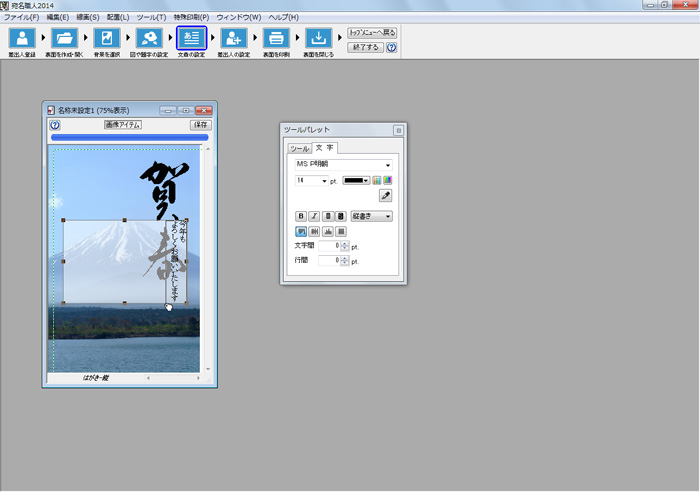Click the 表面を閉じる close-face icon

pos(318,39)
